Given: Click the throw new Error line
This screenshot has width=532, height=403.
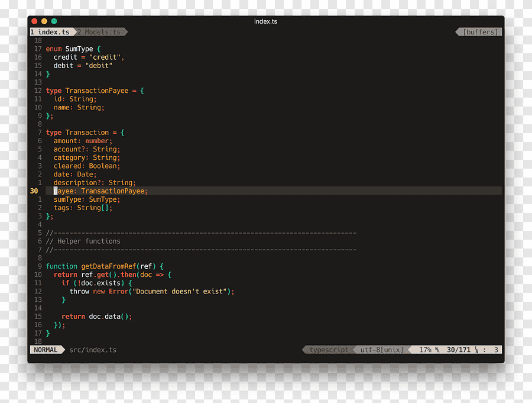Looking at the screenshot, I should 152,292.
